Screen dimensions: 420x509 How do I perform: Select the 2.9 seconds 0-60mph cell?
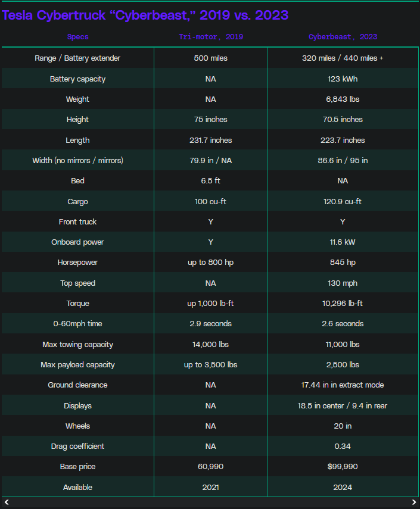coord(211,323)
